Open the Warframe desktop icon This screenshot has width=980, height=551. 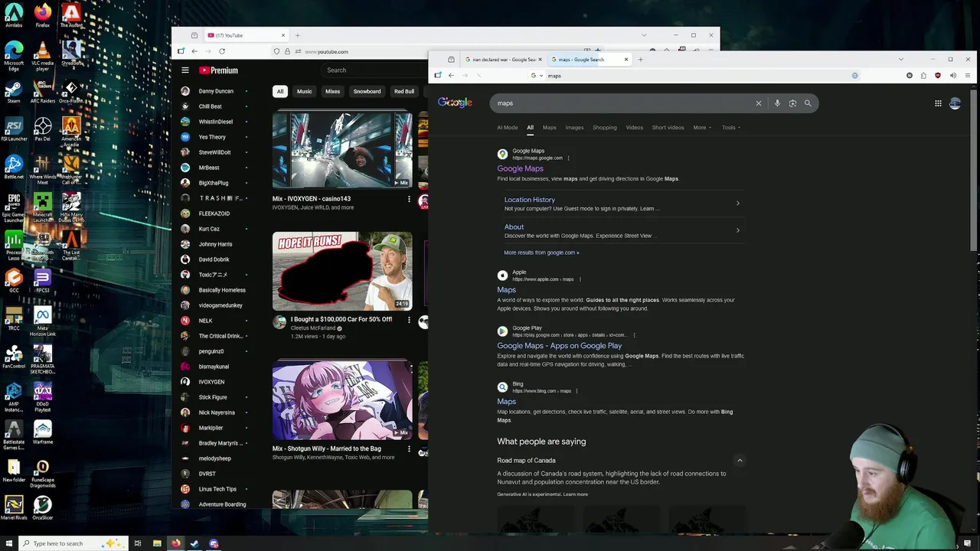point(43,432)
